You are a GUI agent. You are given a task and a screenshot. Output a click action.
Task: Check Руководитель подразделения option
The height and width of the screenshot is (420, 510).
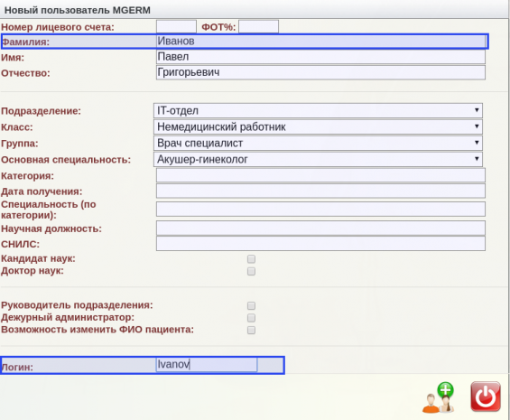click(x=251, y=305)
